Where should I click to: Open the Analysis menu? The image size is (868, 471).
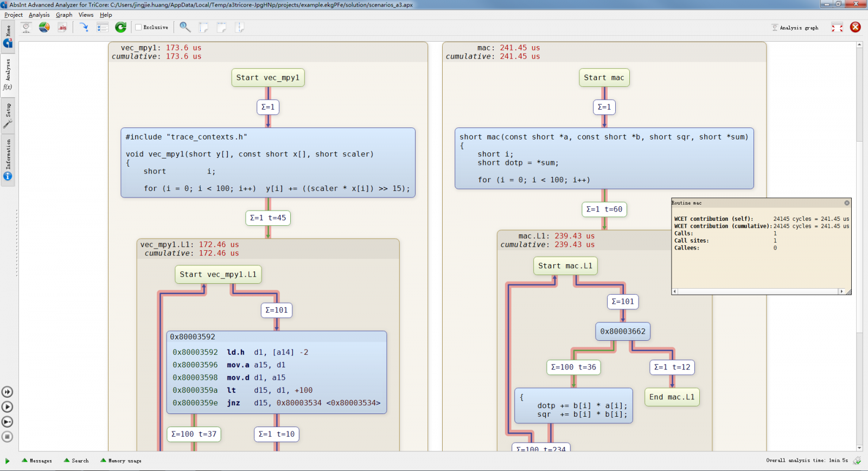coord(39,15)
